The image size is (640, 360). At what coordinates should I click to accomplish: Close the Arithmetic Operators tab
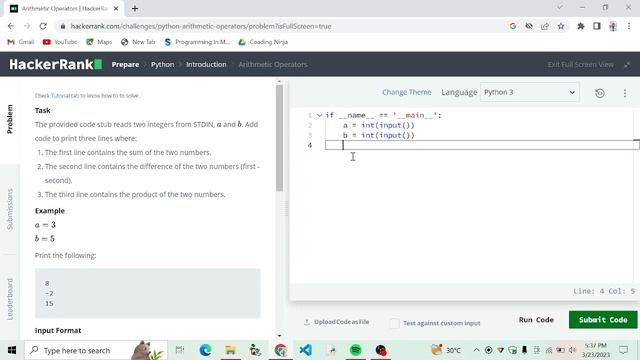[x=116, y=8]
